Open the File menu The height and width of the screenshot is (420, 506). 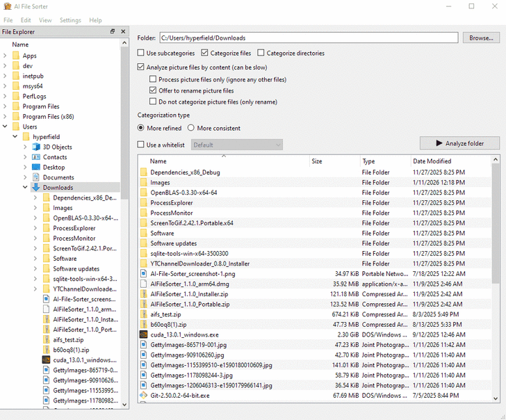[x=8, y=20]
